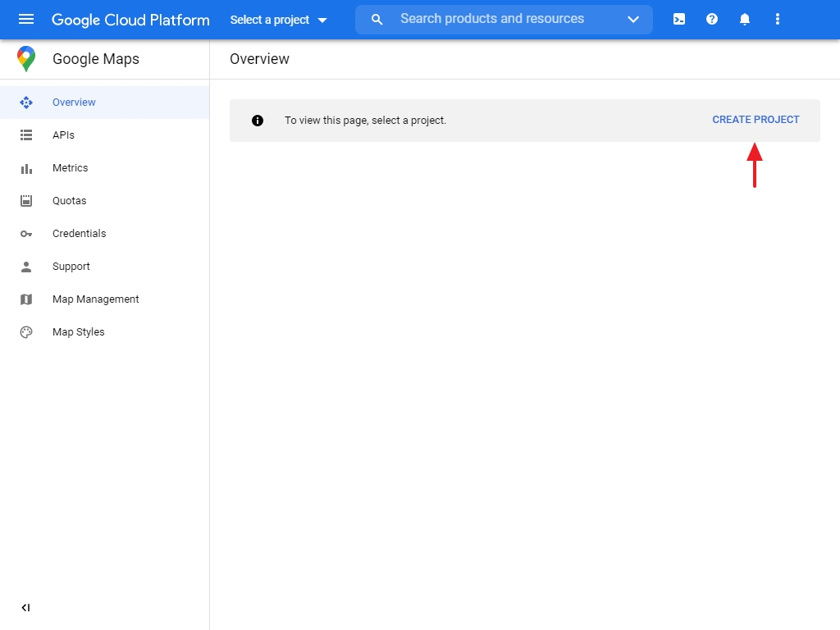Screen dimensions: 840x630
Task: Click the Quotas icon in sidebar
Action: (26, 201)
